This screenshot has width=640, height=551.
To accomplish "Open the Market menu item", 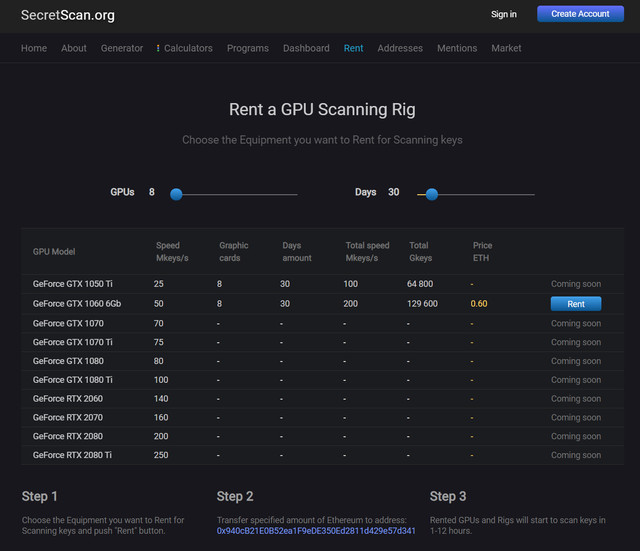I will click(506, 48).
